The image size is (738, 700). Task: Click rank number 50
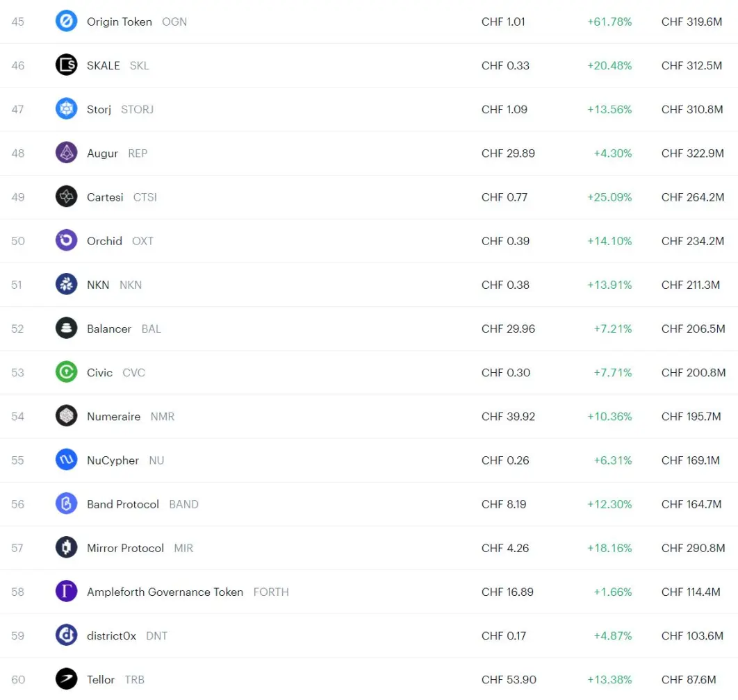coord(18,241)
